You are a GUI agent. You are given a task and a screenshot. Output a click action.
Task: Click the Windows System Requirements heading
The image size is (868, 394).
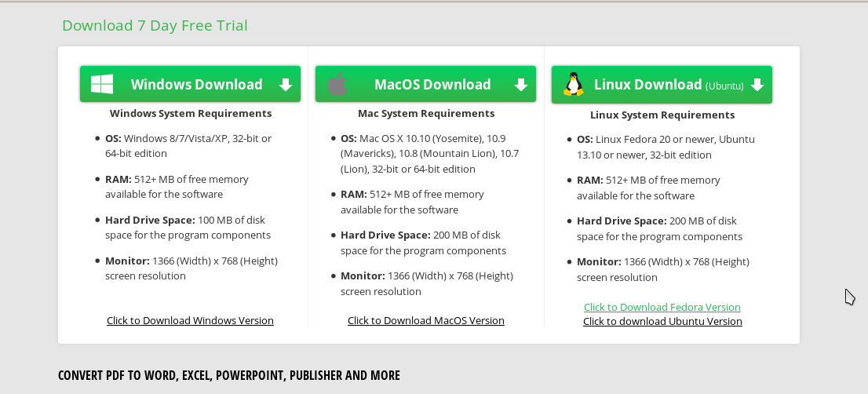coord(191,114)
